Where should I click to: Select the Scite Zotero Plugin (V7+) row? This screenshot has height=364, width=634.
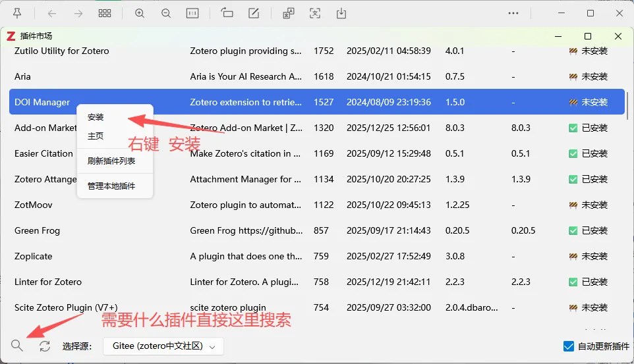point(317,308)
